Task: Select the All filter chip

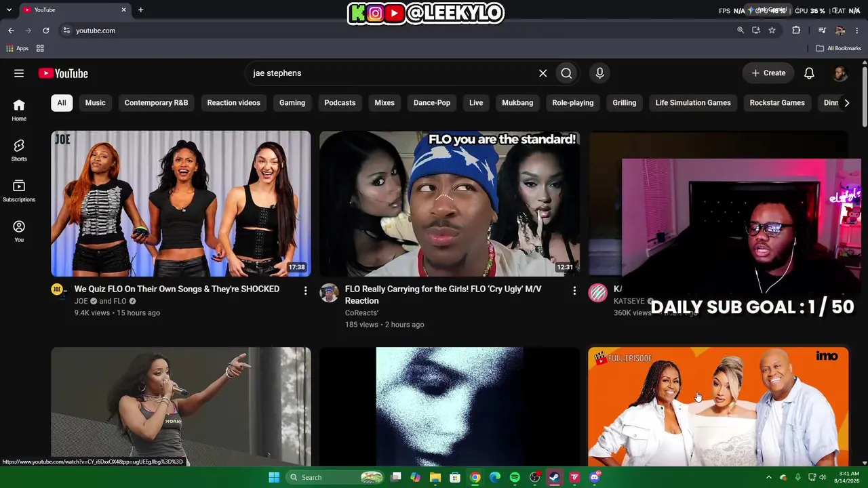Action: click(x=62, y=103)
